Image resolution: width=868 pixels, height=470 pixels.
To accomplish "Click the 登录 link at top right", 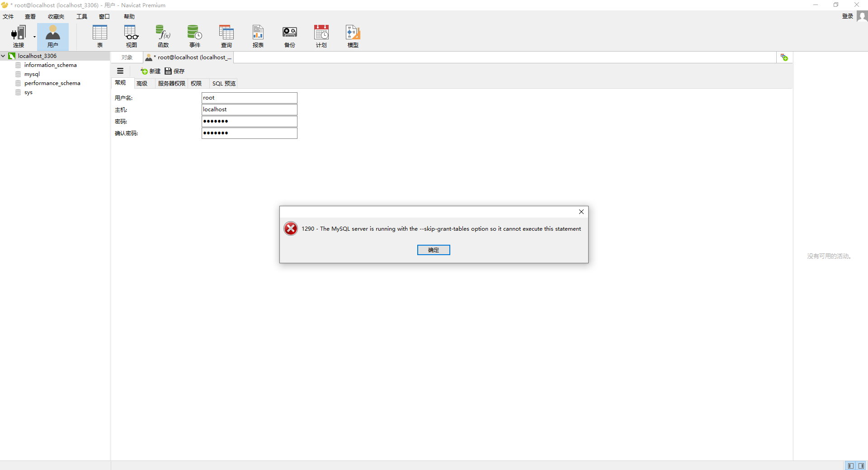I will pyautogui.click(x=848, y=16).
